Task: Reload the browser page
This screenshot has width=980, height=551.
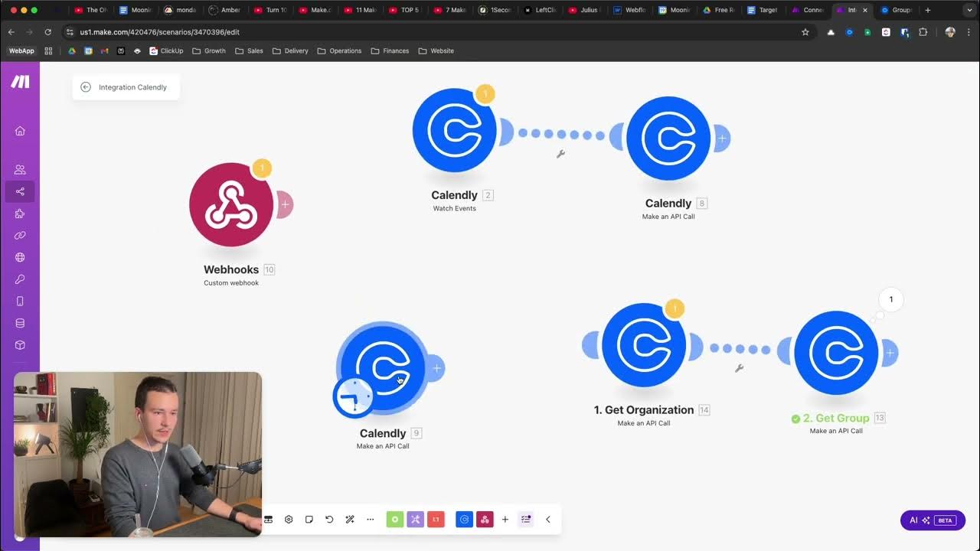Action: click(47, 32)
